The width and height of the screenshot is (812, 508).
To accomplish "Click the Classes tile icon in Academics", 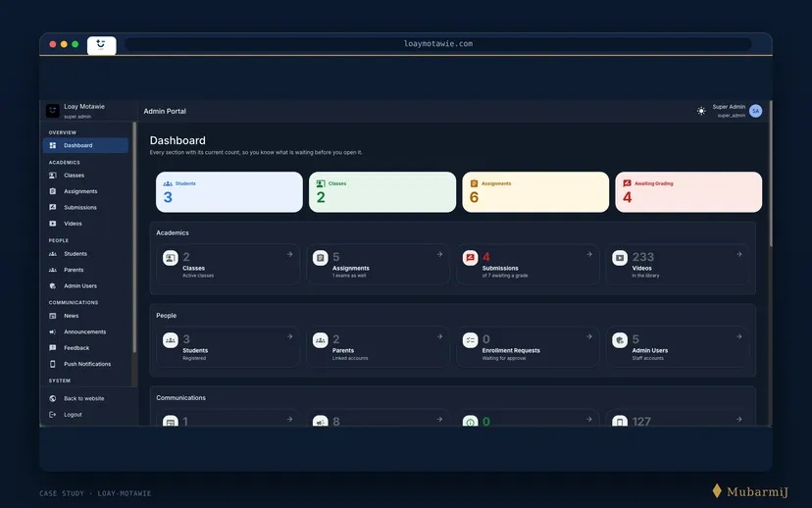I will pos(171,258).
